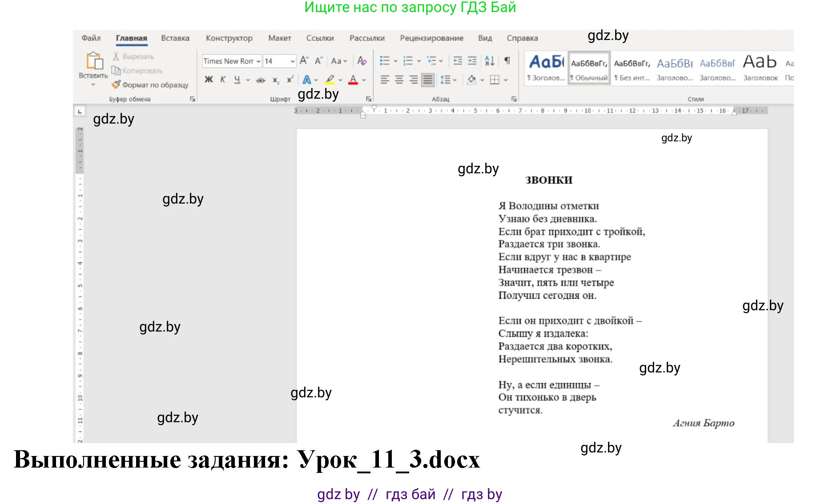
Task: Toggle italic with the К button
Action: pos(223,80)
